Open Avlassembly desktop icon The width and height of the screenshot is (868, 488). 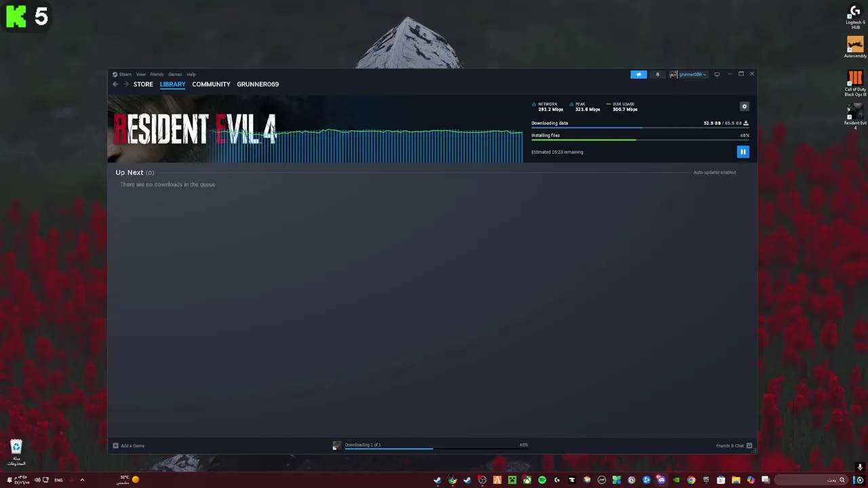[855, 47]
